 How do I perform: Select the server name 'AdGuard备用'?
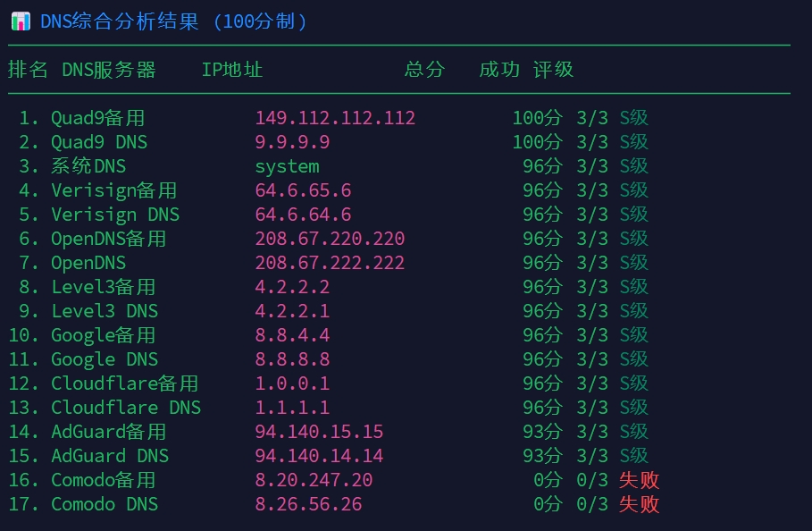tap(109, 432)
